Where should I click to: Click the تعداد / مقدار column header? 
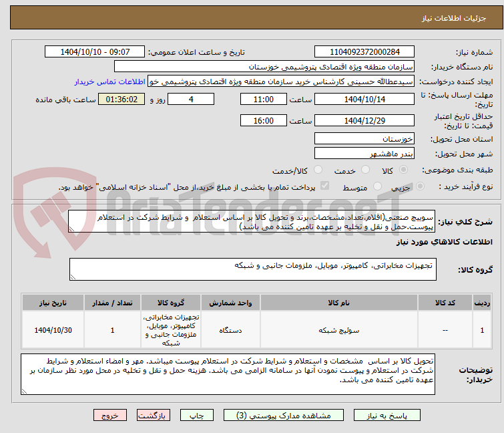click(x=113, y=303)
